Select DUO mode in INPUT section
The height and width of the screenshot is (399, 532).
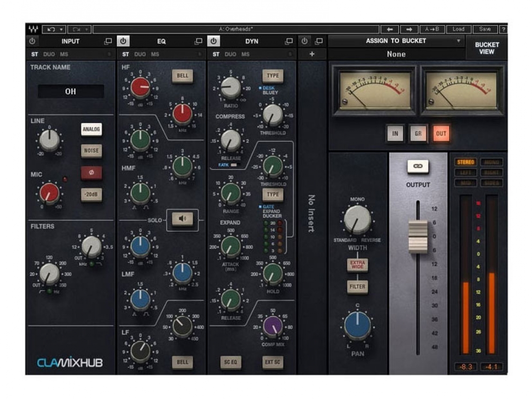coord(50,55)
